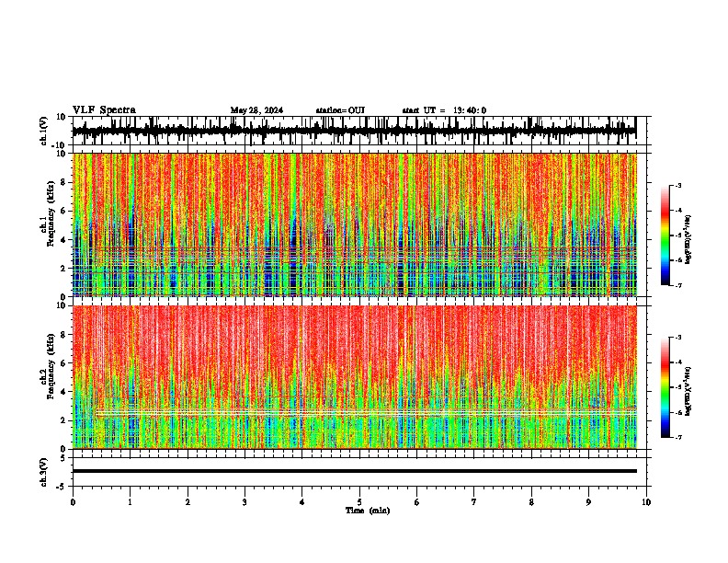Click the "-7" label on ch.1 colorbar

[x=678, y=285]
